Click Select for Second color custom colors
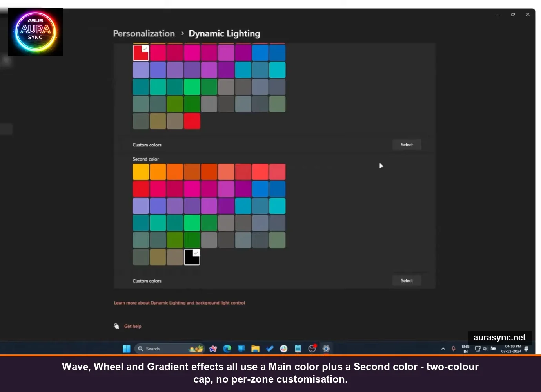This screenshot has width=541, height=392. coord(407,280)
